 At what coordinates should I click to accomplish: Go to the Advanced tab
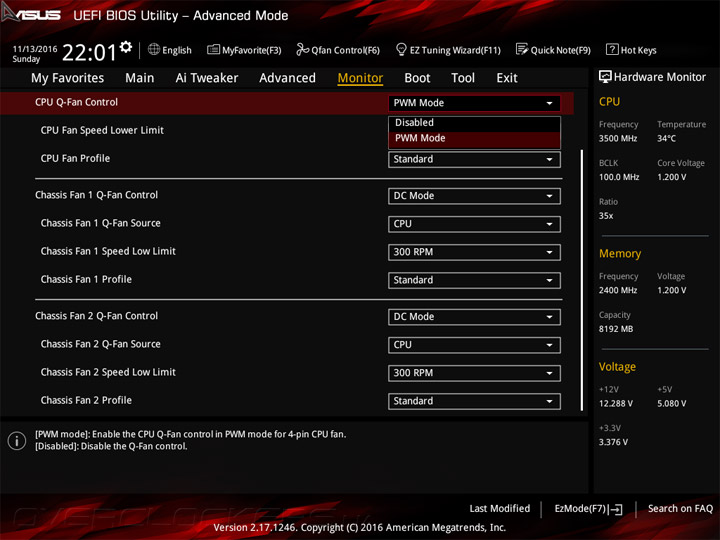click(x=287, y=78)
